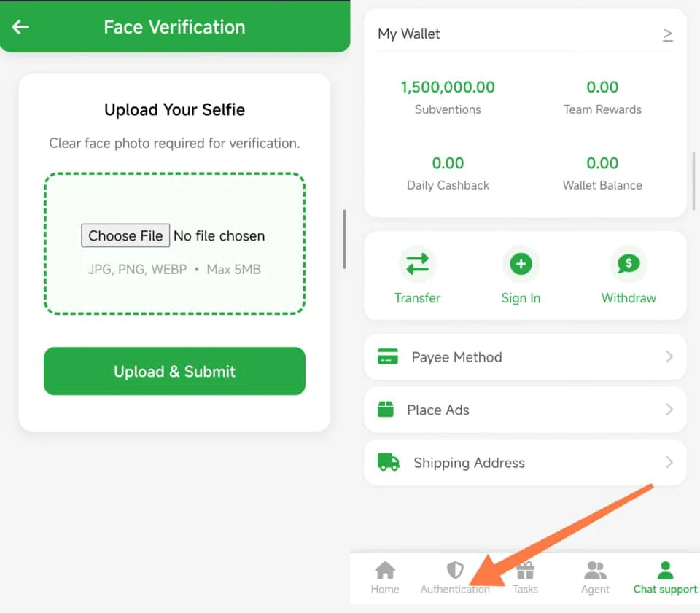Go back using the Face Verification arrow
This screenshot has height=613, width=700.
[20, 27]
